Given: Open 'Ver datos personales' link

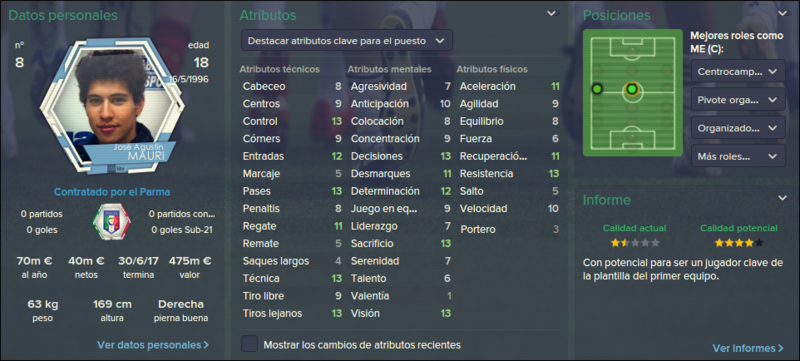Looking at the screenshot, I should (153, 345).
